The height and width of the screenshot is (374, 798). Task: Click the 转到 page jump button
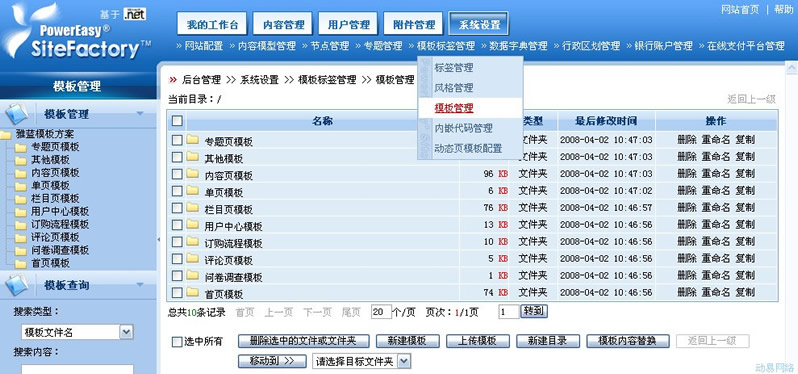[534, 311]
